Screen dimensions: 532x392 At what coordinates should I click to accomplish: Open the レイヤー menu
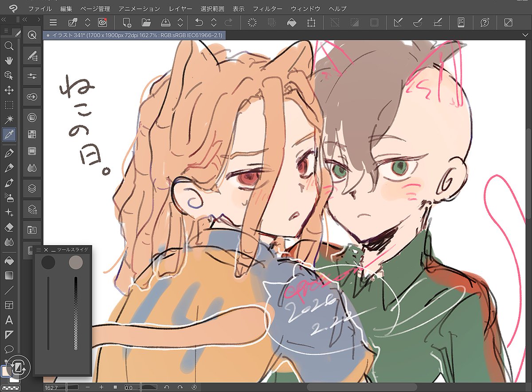pyautogui.click(x=180, y=8)
